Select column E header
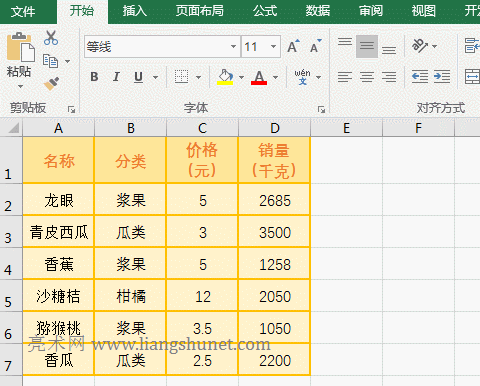480x386 pixels. [346, 128]
